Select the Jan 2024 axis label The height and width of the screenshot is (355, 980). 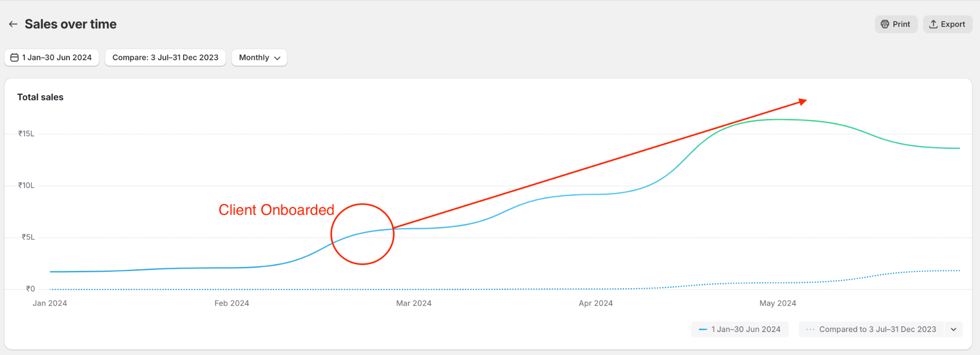click(x=50, y=303)
